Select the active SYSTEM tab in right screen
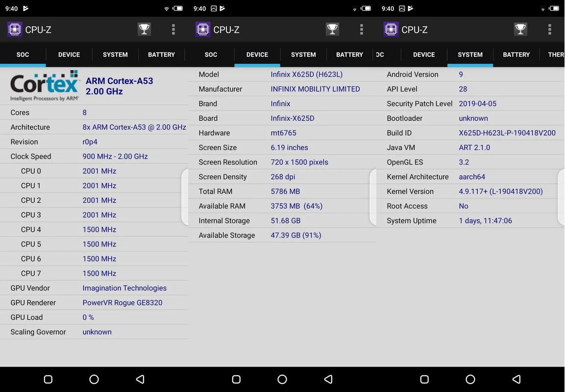This screenshot has width=565, height=392. pyautogui.click(x=470, y=54)
